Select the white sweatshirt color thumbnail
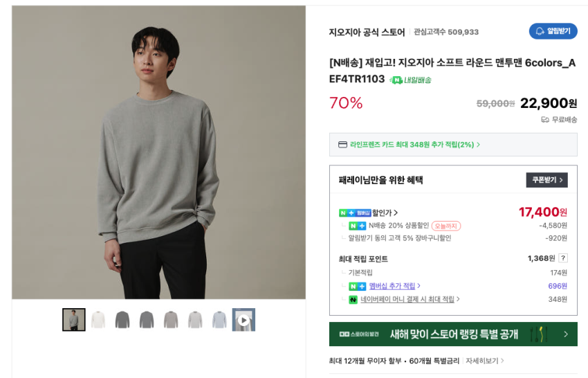Image resolution: width=588 pixels, height=378 pixels. click(98, 320)
